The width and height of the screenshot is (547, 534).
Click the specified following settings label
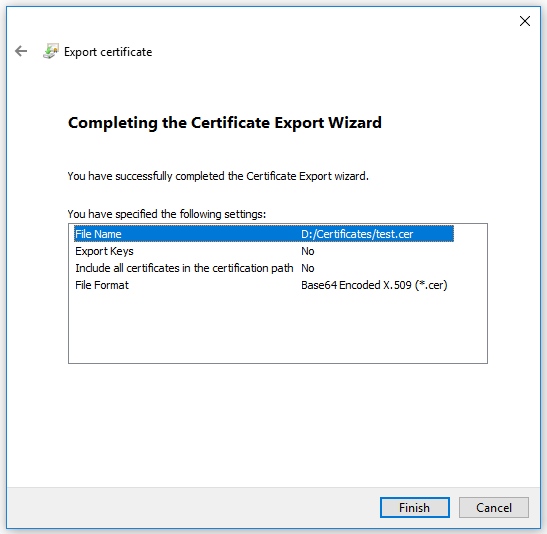pos(167,214)
